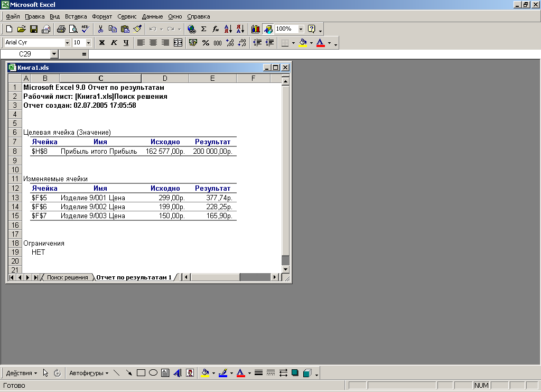Screen dimensions: 541x392
Task: Open the redo history dropdown arrow
Action: [x=179, y=29]
